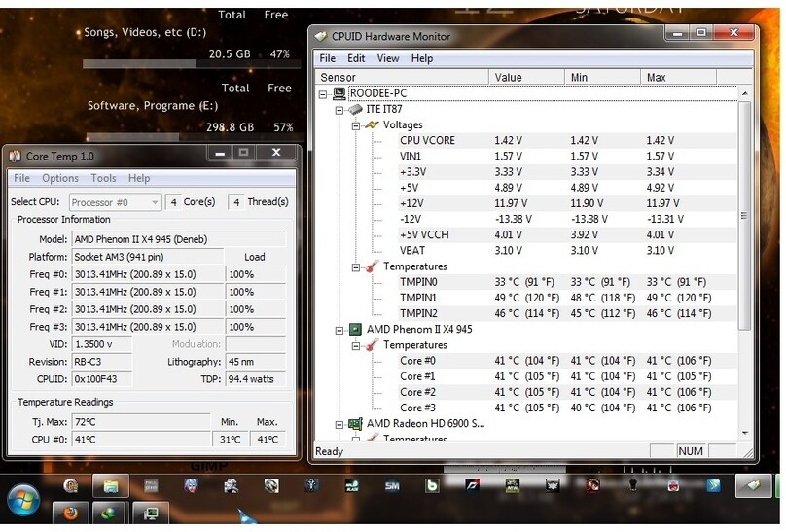Open HWMonitor Edit menu
This screenshot has width=786, height=532.
click(x=356, y=58)
